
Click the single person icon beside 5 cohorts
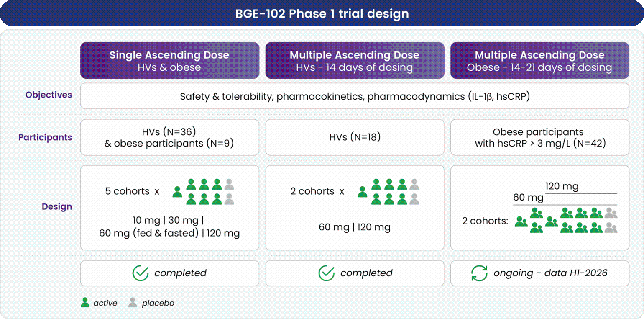(x=177, y=192)
